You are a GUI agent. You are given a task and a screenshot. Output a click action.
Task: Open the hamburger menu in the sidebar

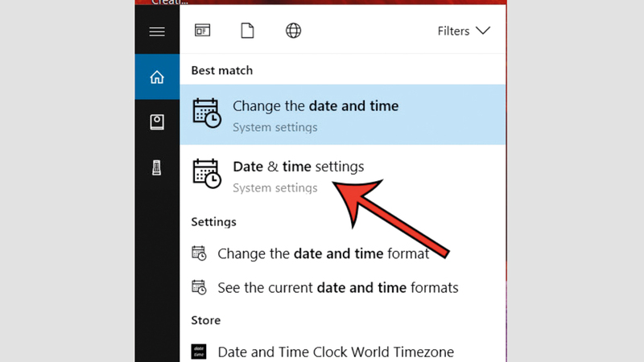[157, 31]
